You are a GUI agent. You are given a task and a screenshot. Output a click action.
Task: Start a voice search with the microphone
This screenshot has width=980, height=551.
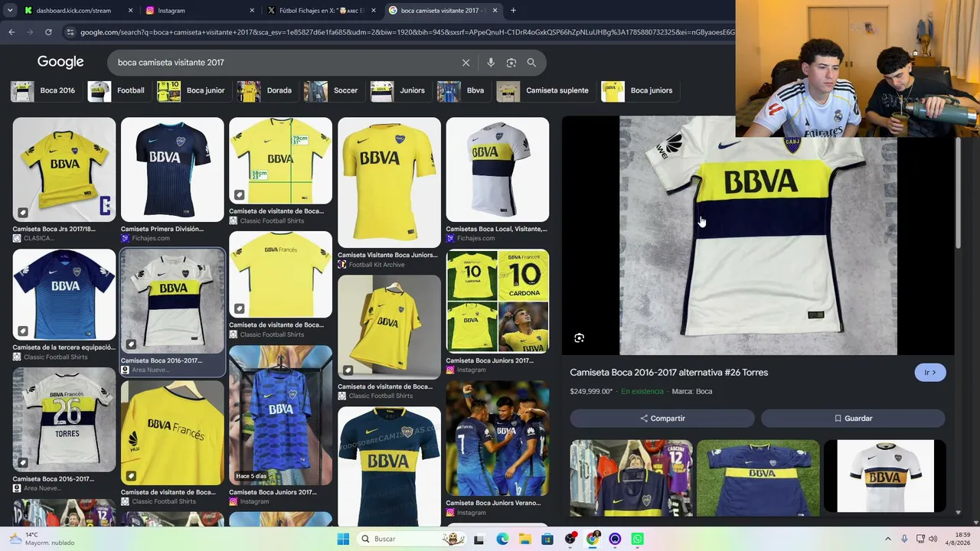491,63
